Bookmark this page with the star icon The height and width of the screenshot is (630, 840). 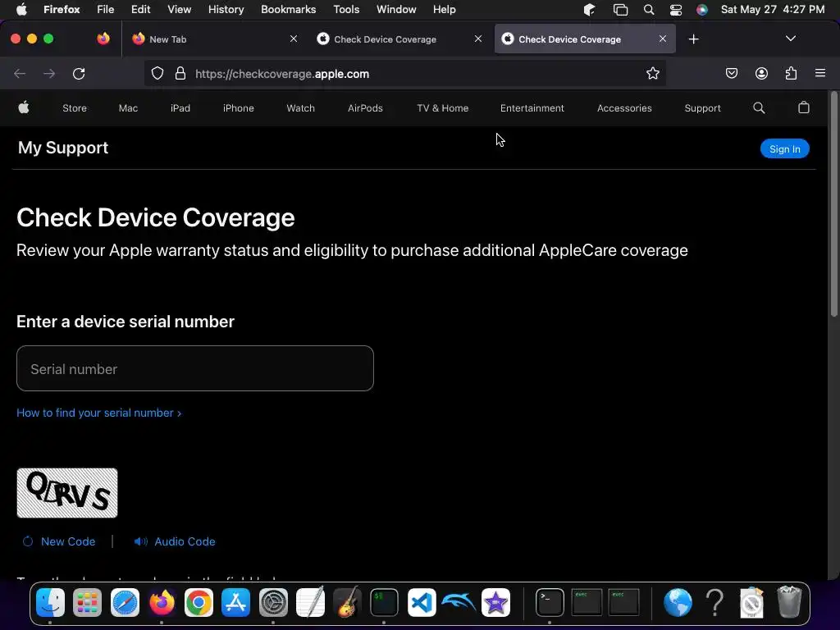pos(652,73)
